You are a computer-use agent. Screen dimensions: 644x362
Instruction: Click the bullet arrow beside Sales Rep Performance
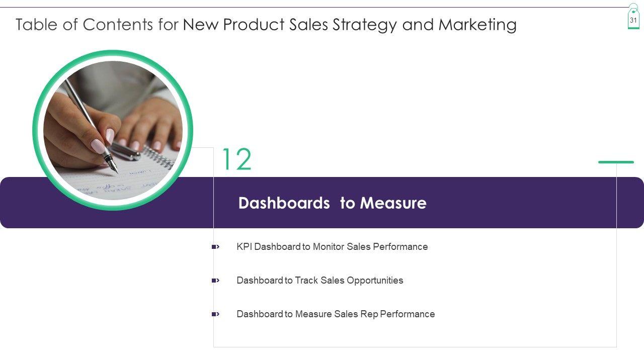coord(215,314)
